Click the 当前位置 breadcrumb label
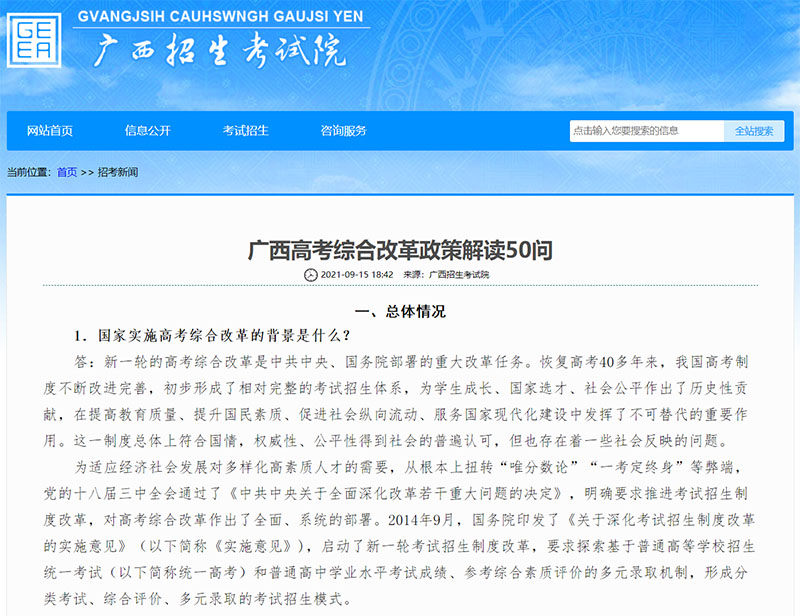Screen dimensions: 800x616 pos(28,172)
